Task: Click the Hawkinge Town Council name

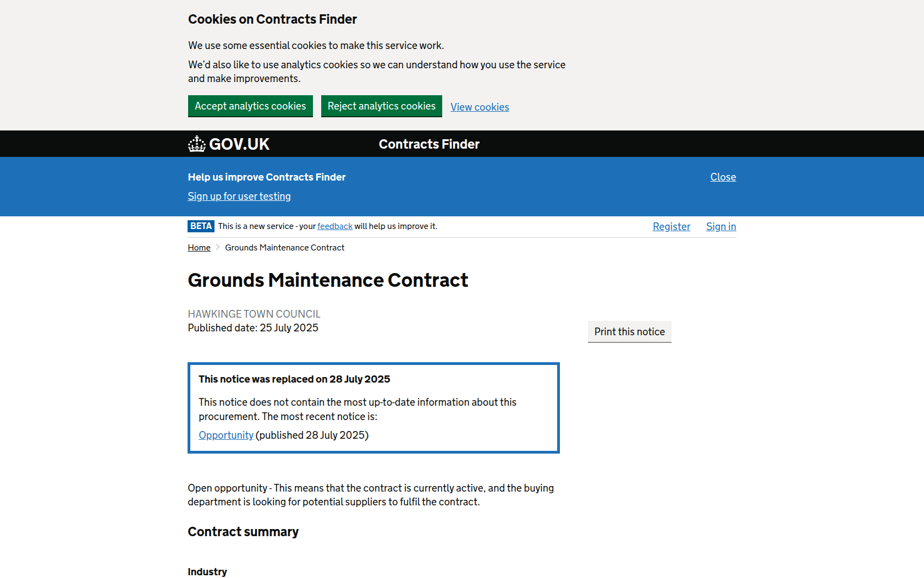Action: click(254, 314)
